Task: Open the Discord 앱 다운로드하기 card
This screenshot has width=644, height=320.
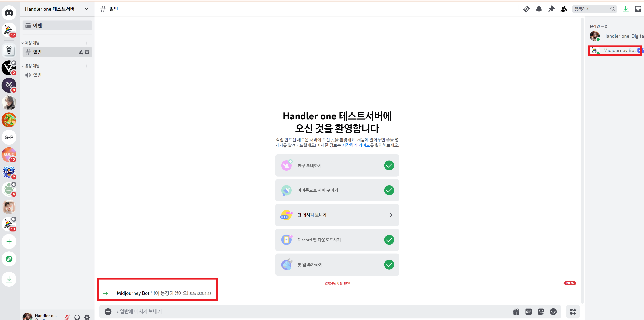Action: (x=337, y=240)
